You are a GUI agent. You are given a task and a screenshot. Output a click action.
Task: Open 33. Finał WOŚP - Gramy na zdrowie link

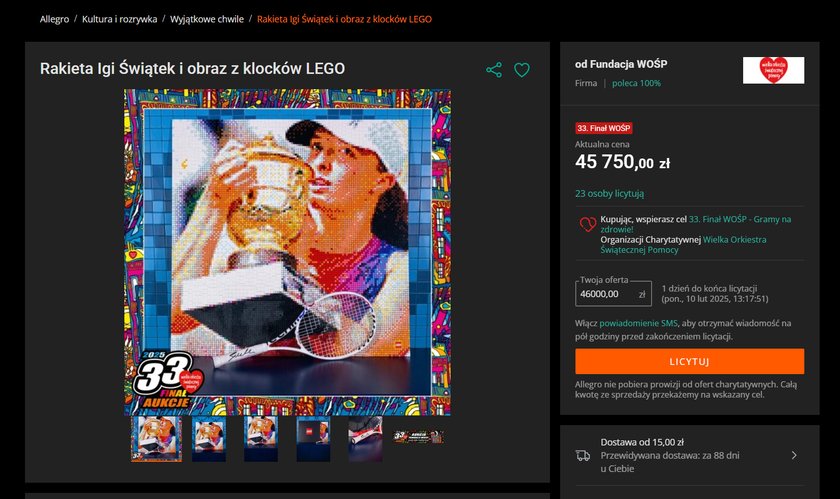[695, 224]
